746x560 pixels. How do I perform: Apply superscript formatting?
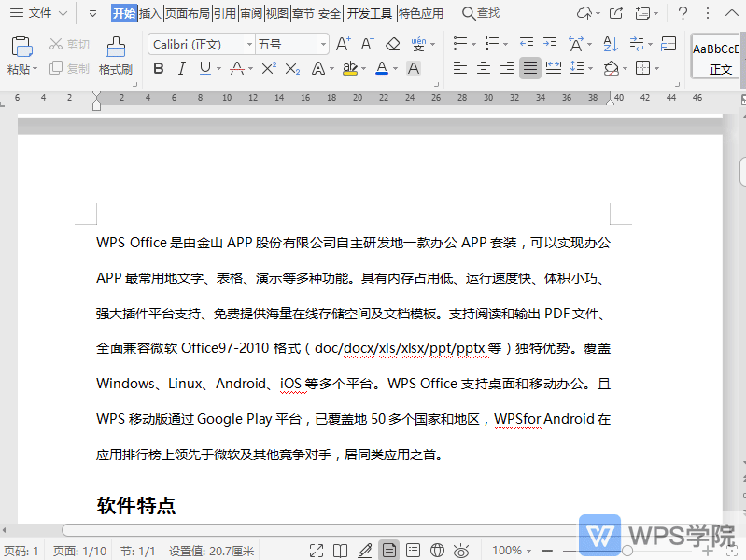[269, 68]
